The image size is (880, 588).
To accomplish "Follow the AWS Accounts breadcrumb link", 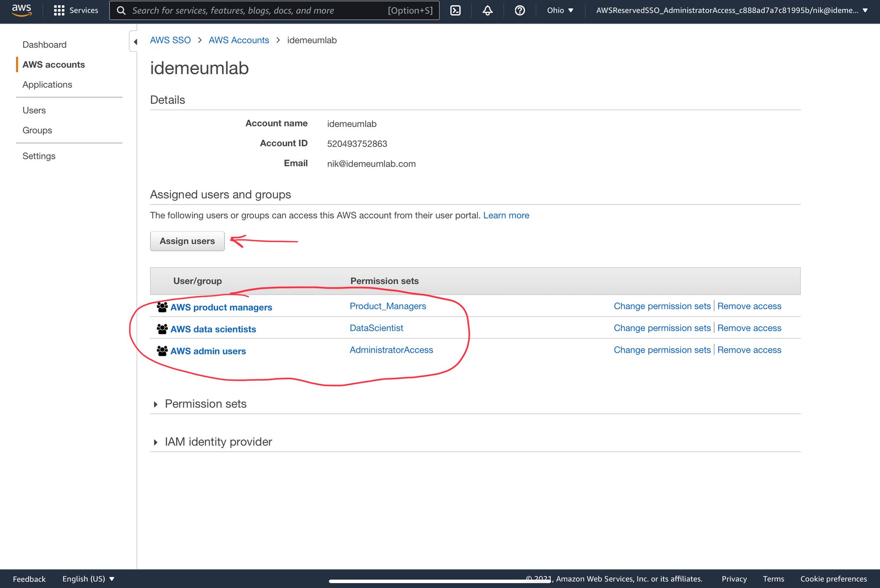I will (x=239, y=40).
